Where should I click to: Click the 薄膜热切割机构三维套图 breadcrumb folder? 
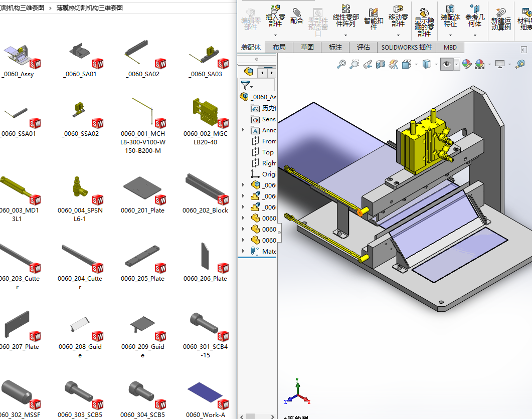point(90,8)
